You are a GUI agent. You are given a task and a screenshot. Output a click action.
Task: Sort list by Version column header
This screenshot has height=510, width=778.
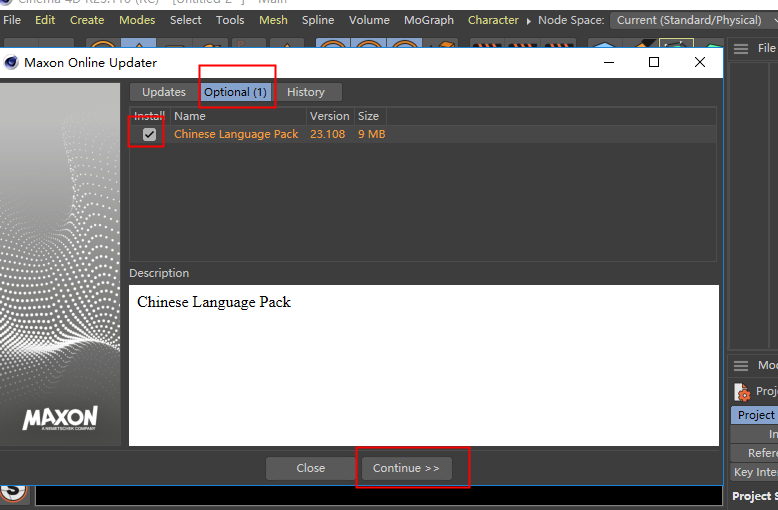click(329, 116)
